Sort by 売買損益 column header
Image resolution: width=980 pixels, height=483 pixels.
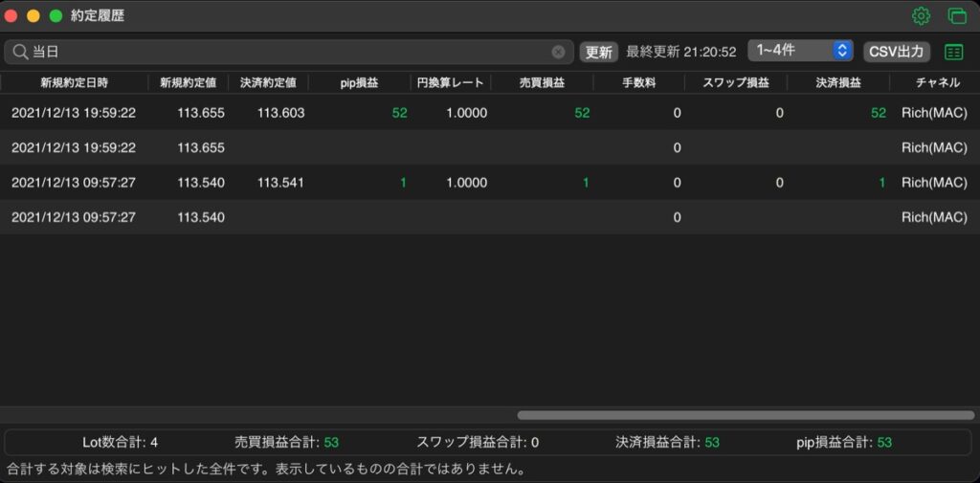tap(542, 82)
